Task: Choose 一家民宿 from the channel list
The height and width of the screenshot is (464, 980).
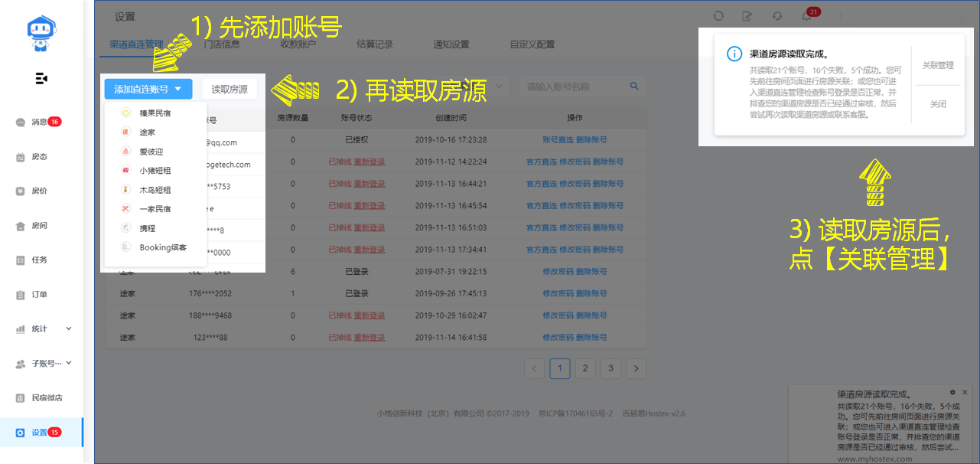Action: pyautogui.click(x=154, y=209)
